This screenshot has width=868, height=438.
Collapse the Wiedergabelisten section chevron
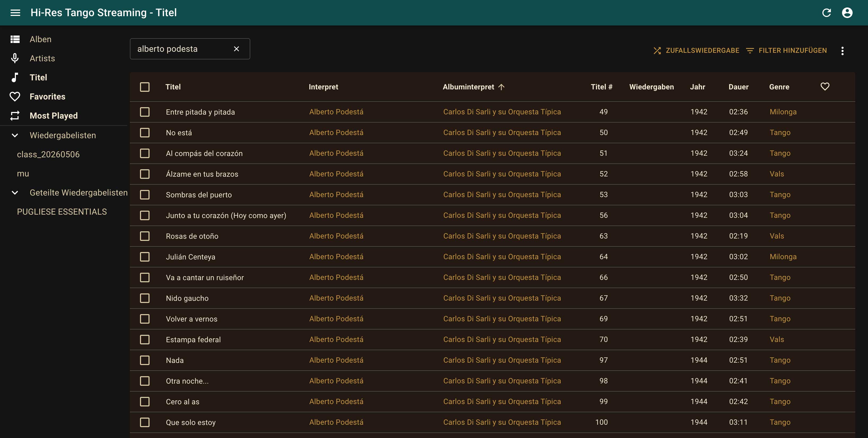click(15, 136)
